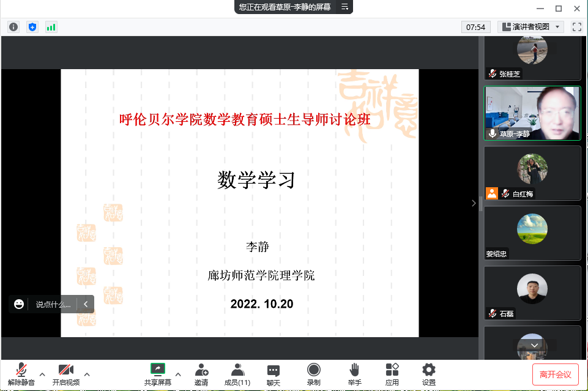Open 设置 settings gear
The image size is (588, 391).
pos(429,374)
